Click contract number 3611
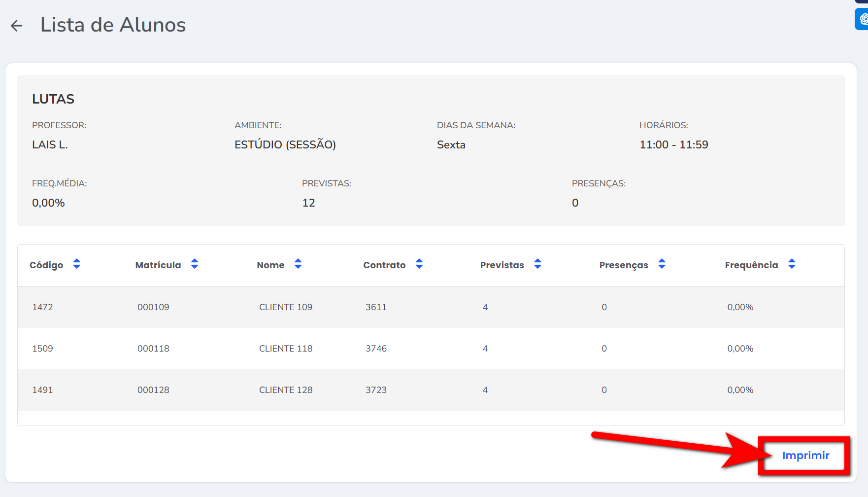Viewport: 868px width, 497px height. 376,307
